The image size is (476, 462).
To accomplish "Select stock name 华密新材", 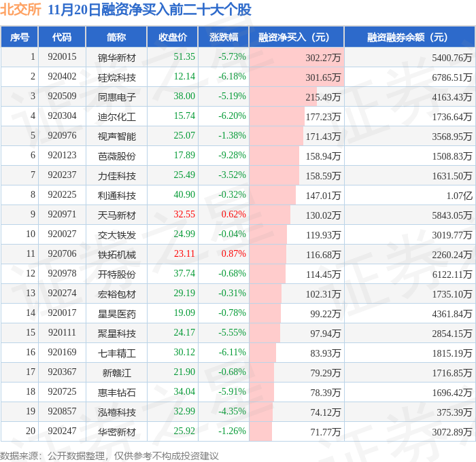I will (116, 432).
